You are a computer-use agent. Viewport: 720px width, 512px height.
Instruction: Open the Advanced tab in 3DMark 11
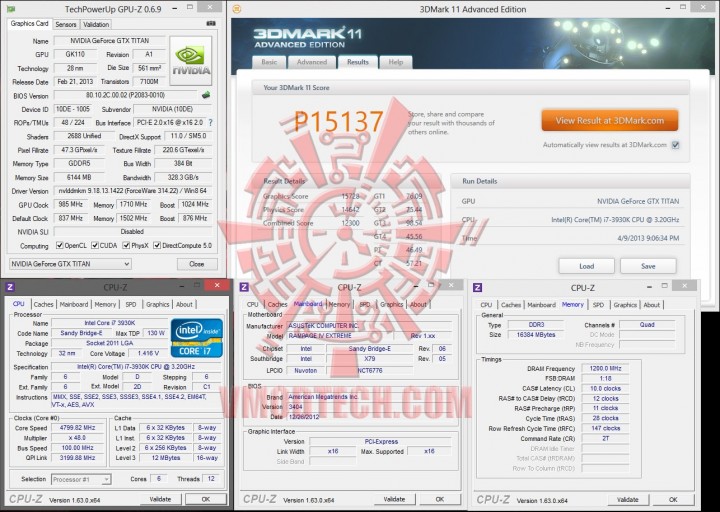point(312,62)
